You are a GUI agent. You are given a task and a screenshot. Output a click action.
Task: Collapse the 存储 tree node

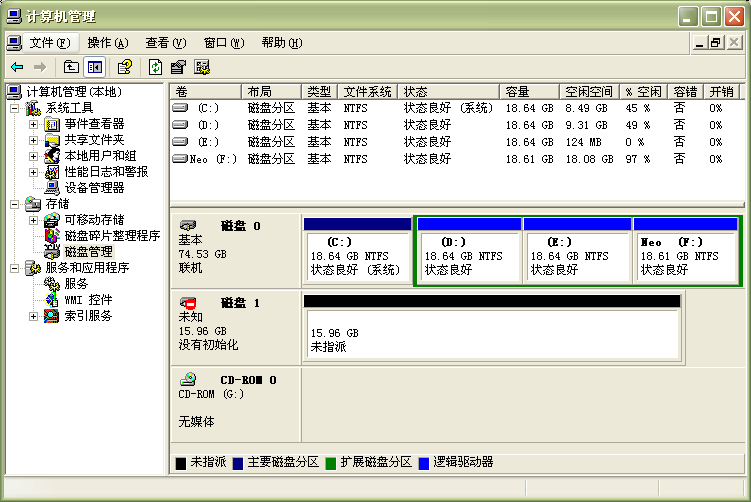click(x=14, y=205)
